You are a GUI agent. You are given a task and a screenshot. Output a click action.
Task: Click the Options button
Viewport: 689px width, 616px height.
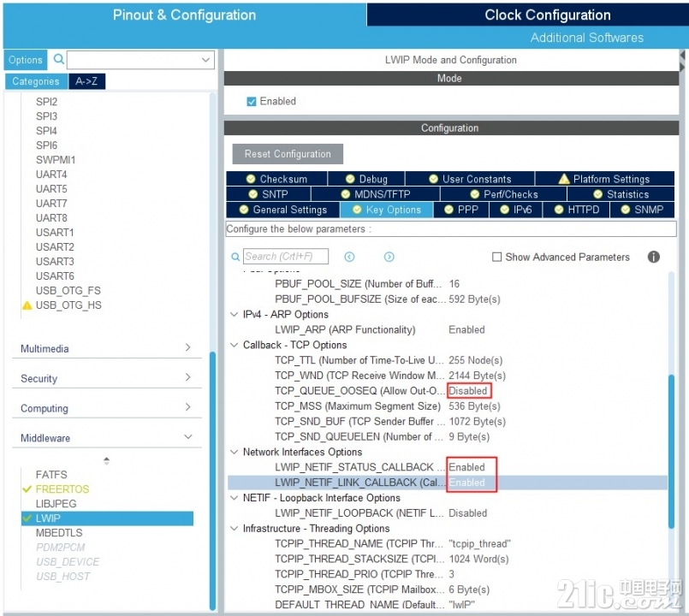point(26,60)
